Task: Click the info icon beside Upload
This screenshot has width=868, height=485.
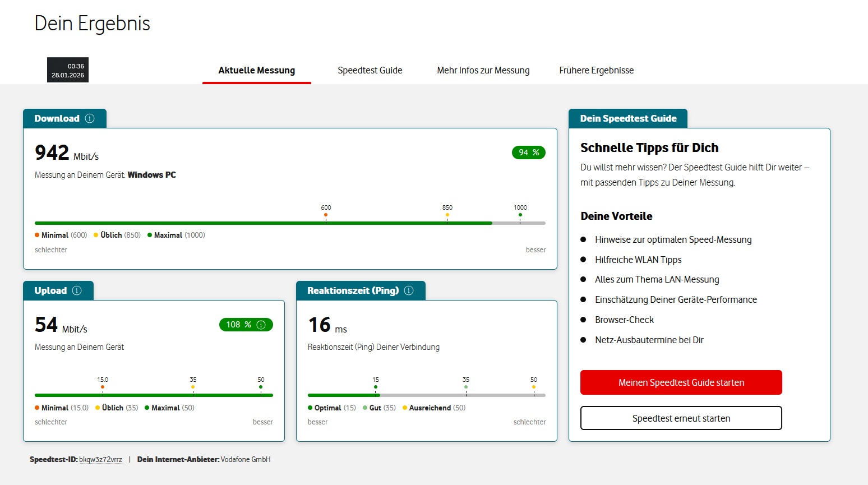Action: pos(77,290)
